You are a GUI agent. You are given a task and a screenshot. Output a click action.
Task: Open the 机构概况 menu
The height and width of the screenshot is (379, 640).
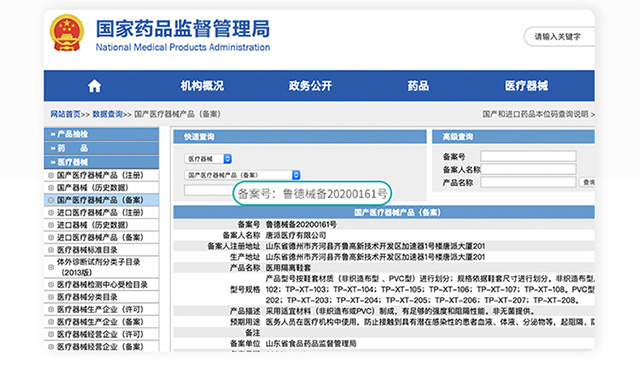202,86
